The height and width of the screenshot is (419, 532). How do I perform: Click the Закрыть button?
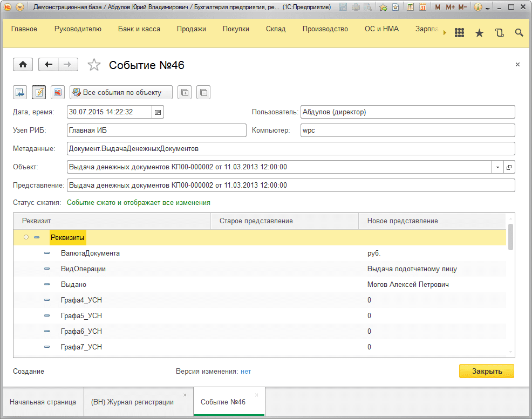click(x=486, y=371)
